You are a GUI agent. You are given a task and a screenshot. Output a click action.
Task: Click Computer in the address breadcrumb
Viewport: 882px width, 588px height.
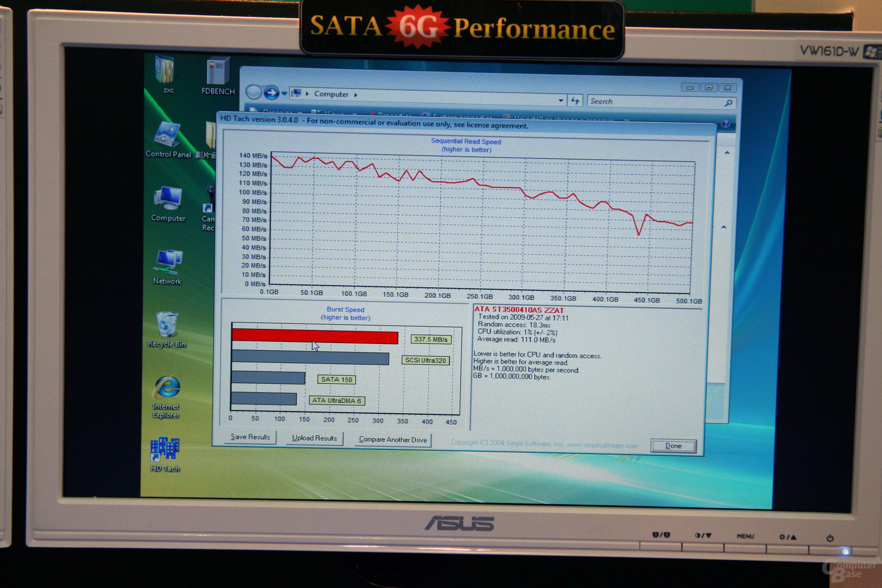tap(331, 94)
